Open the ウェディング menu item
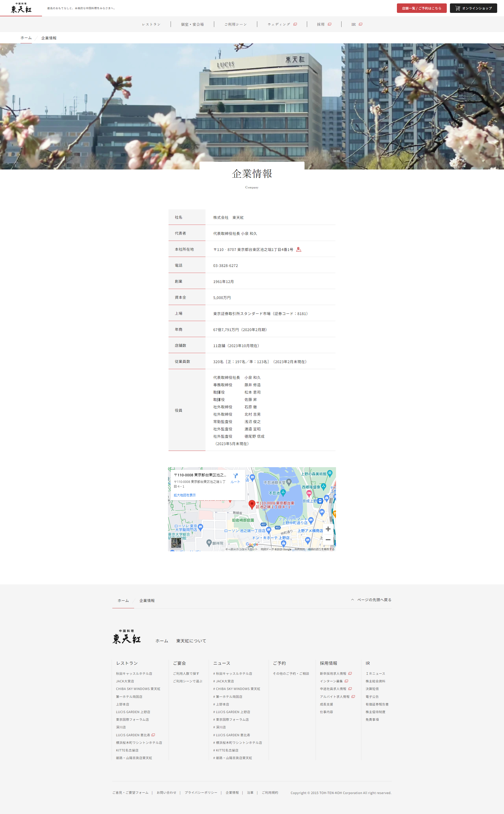504x814 pixels. click(x=279, y=24)
